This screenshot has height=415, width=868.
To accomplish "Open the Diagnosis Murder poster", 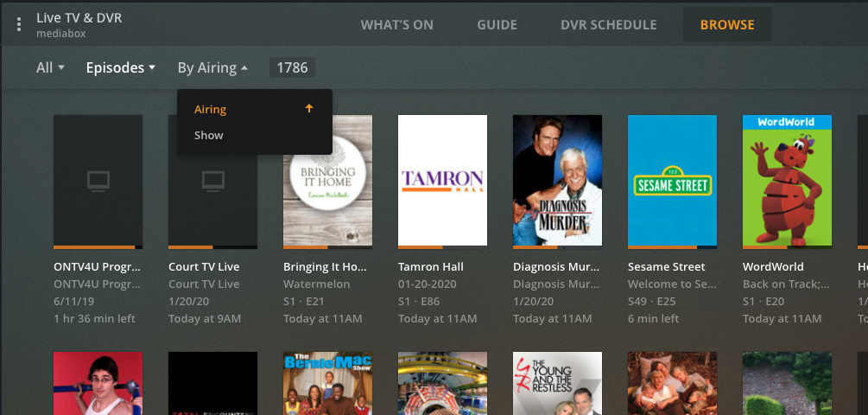I will coord(557,180).
